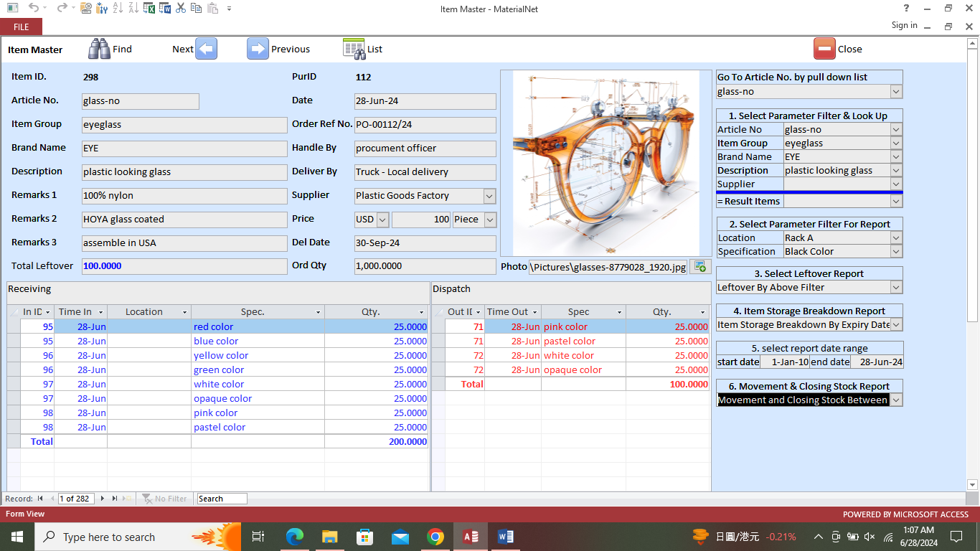The width and height of the screenshot is (980, 551).
Task: Open Google Chrome from taskbar
Action: (435, 537)
